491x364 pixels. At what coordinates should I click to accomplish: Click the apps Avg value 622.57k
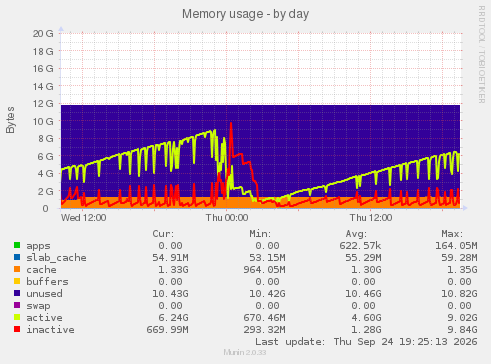pyautogui.click(x=360, y=246)
